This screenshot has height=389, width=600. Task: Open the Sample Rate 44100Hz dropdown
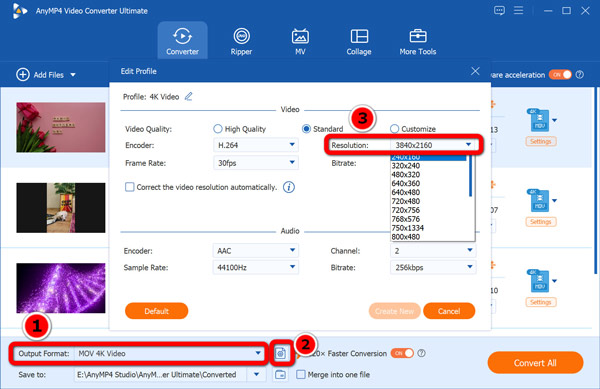256,267
